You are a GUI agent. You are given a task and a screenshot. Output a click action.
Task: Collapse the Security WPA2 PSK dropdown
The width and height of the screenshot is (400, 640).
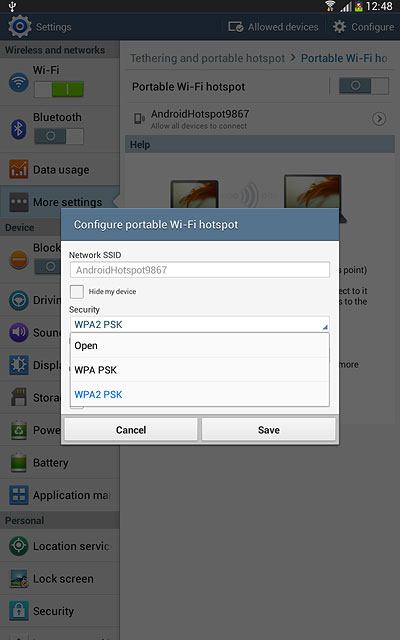point(200,324)
